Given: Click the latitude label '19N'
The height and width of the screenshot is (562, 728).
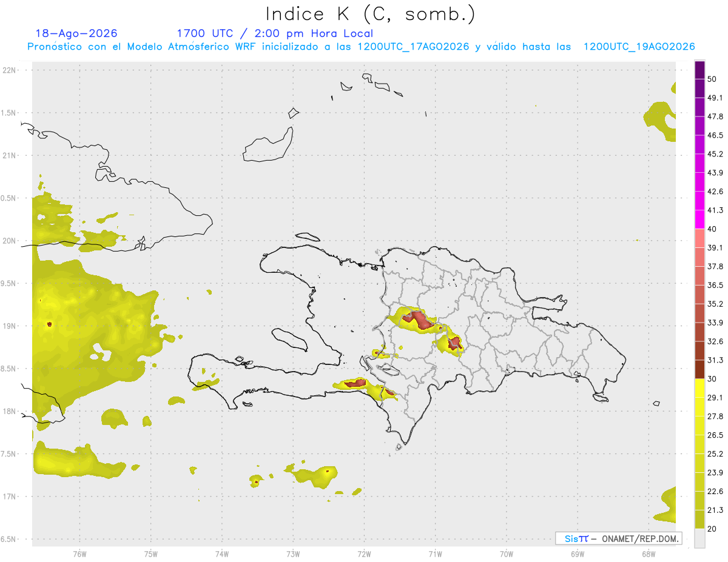Looking at the screenshot, I should tap(10, 326).
